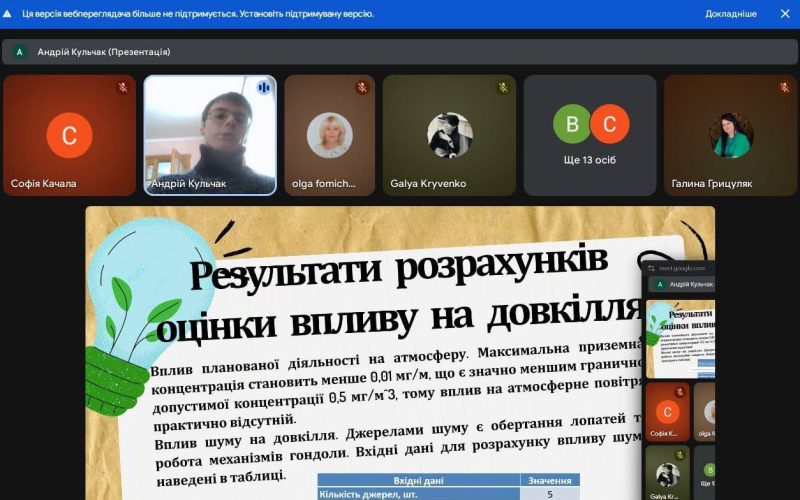Click the Софія Качала name label
800x500 pixels.
tap(43, 184)
